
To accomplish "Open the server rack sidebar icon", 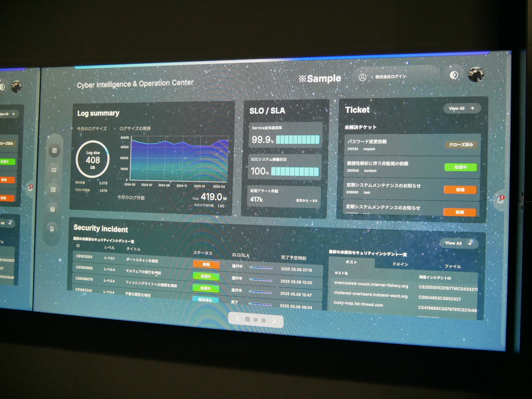I will point(54,190).
